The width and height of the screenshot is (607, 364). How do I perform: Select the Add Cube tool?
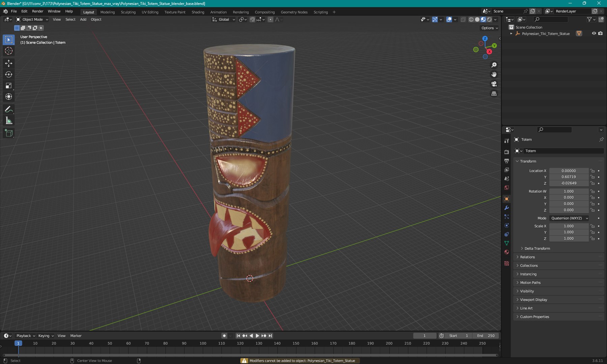tap(9, 133)
